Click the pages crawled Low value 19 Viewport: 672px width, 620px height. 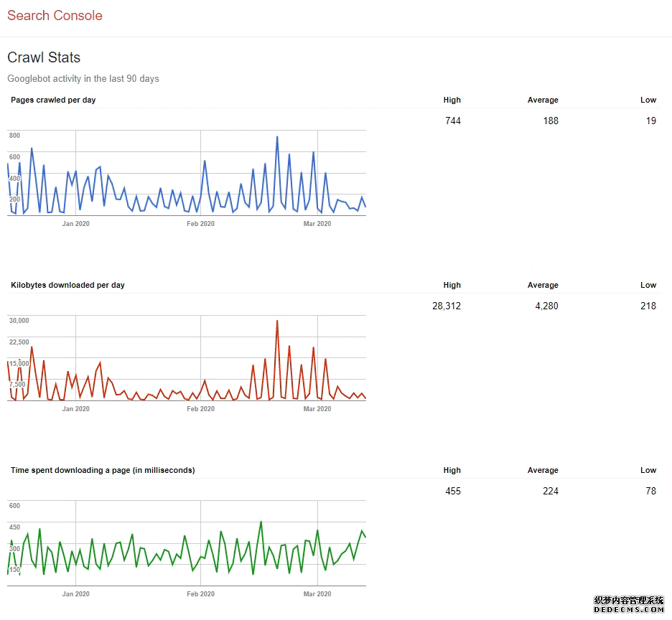650,121
